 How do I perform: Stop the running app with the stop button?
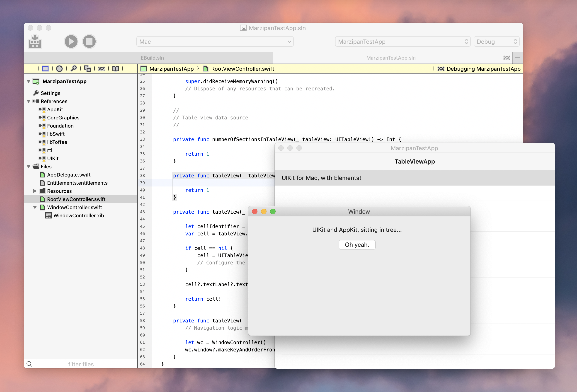click(89, 41)
